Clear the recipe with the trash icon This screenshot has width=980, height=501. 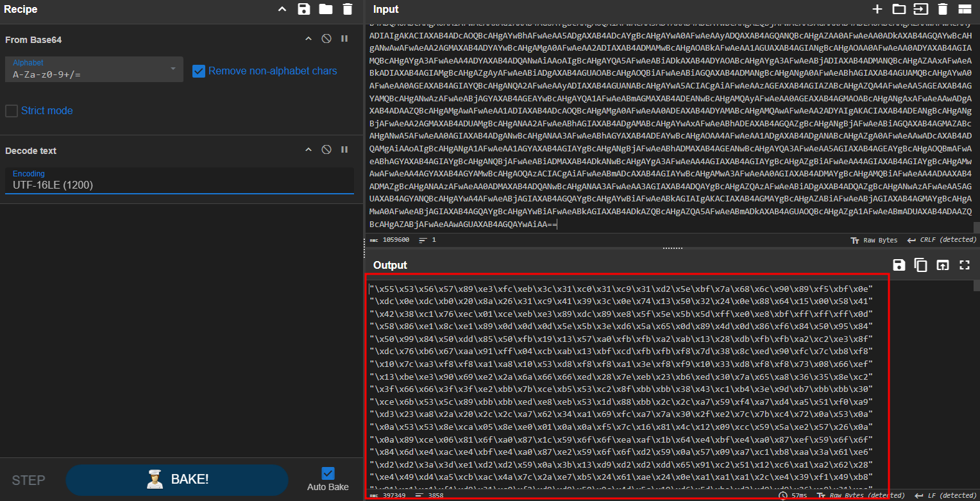pyautogui.click(x=348, y=9)
